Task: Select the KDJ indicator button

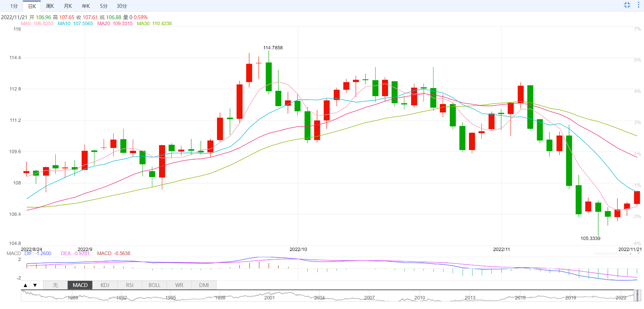Action: click(x=105, y=285)
